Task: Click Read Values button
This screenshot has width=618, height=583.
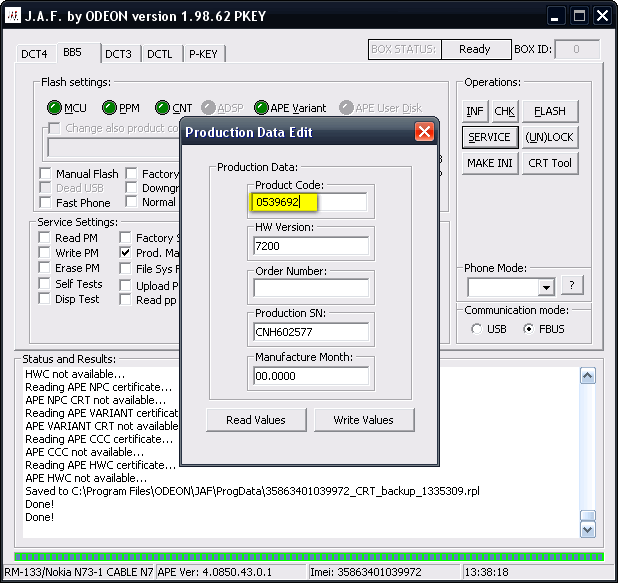Action: [x=256, y=420]
